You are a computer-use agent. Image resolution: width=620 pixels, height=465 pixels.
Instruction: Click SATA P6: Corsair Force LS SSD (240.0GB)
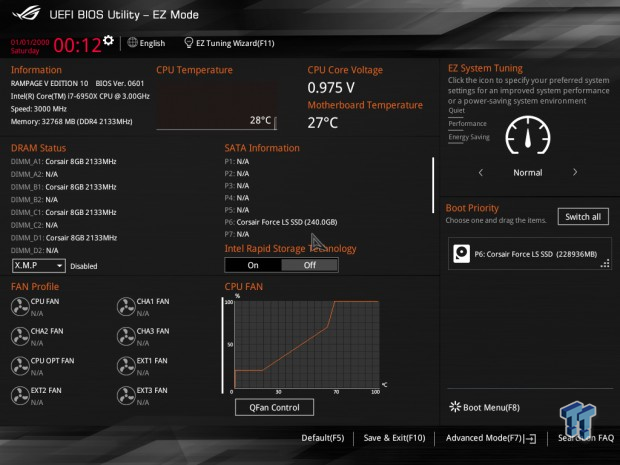(x=281, y=222)
